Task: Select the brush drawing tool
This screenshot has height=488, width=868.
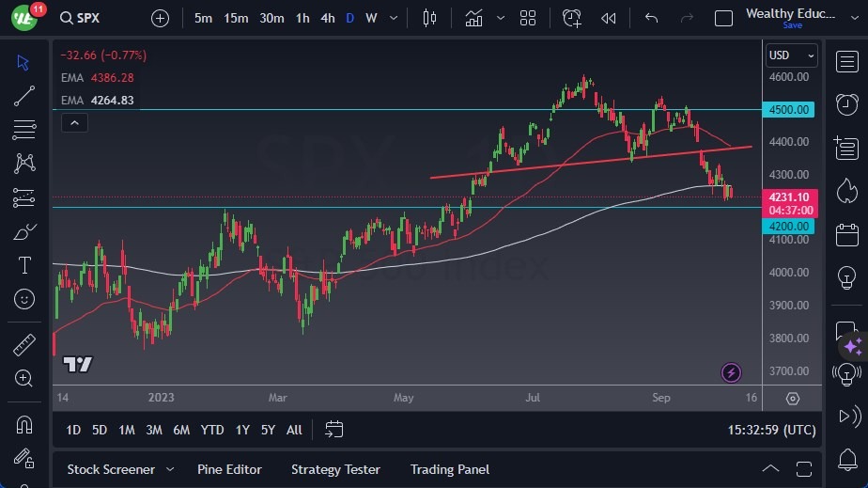Action: point(24,231)
